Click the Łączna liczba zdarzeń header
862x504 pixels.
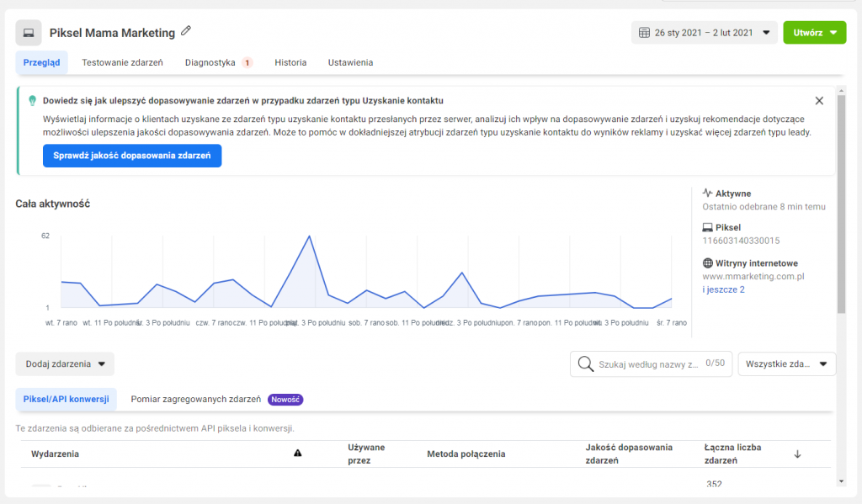tap(733, 454)
